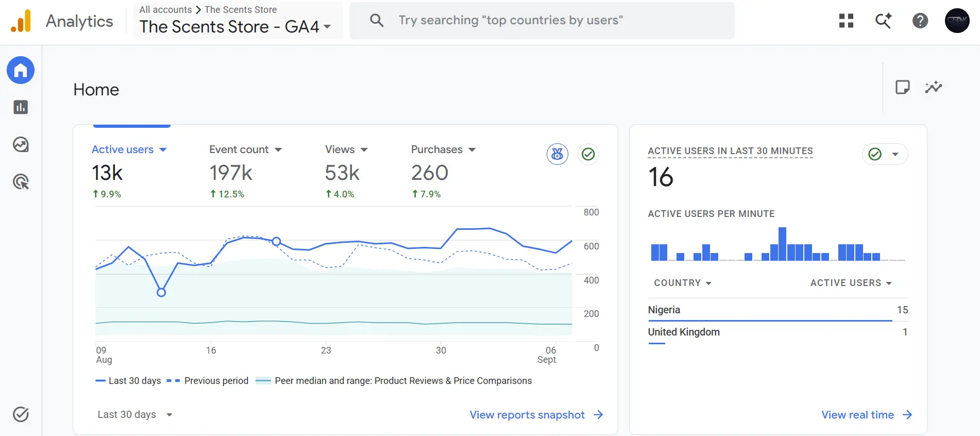
Task: Click green data quality check icon on chart card
Action: [588, 154]
